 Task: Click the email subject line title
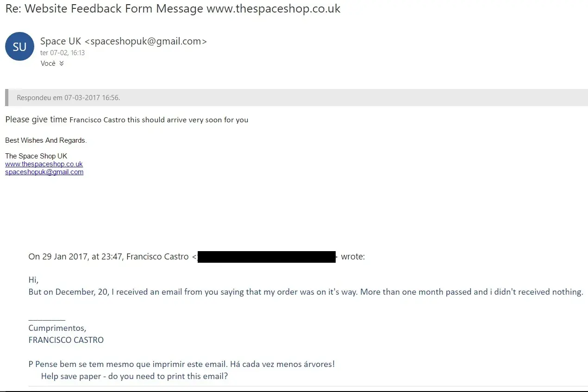[173, 9]
